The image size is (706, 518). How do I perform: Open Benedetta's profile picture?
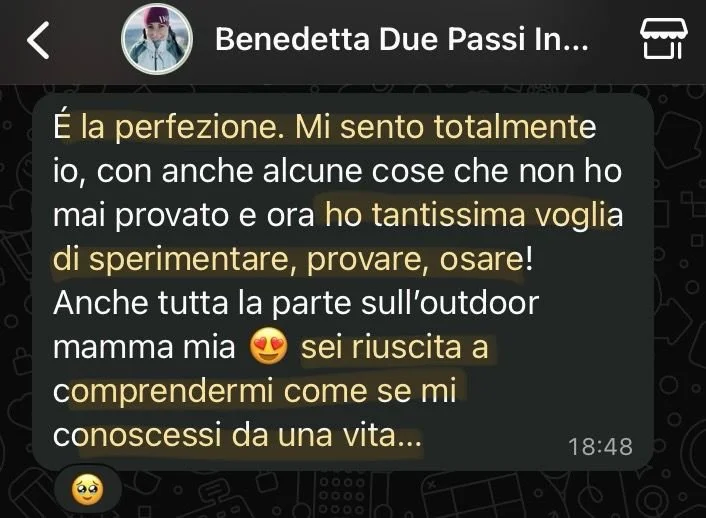pyautogui.click(x=157, y=39)
